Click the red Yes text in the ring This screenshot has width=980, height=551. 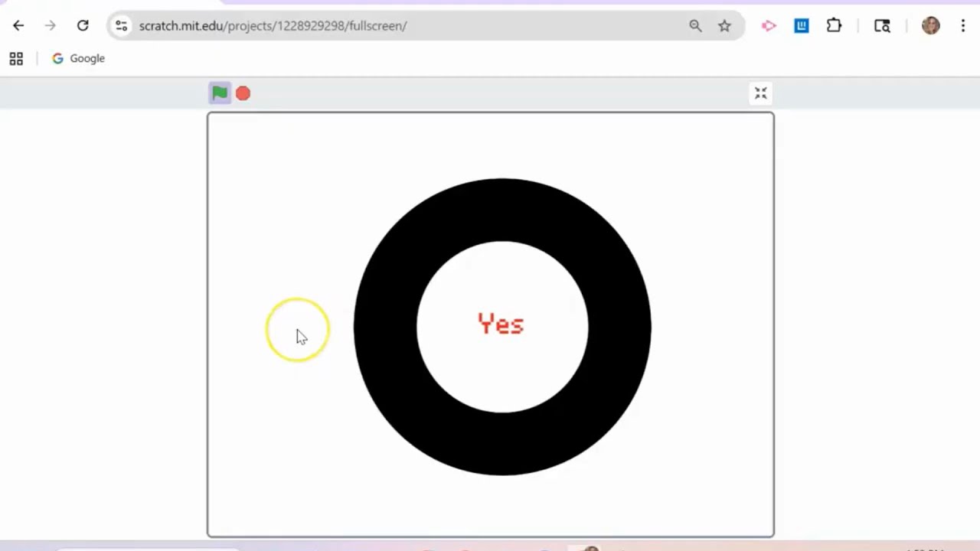pyautogui.click(x=501, y=324)
